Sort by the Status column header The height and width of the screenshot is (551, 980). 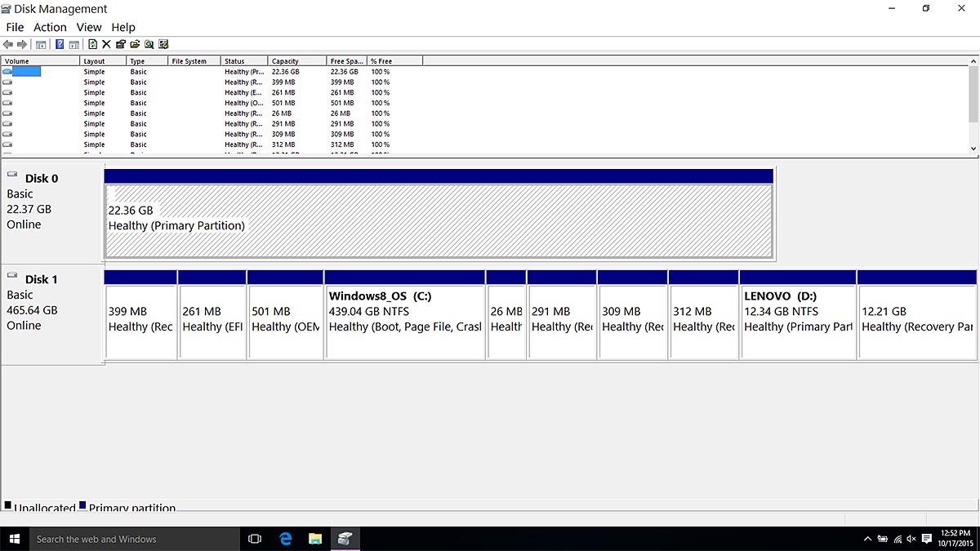[244, 61]
